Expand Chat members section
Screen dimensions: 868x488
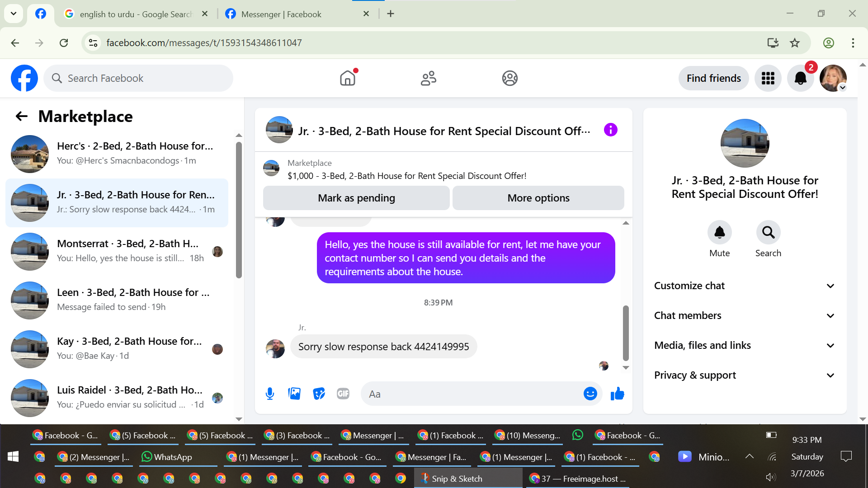pos(744,315)
